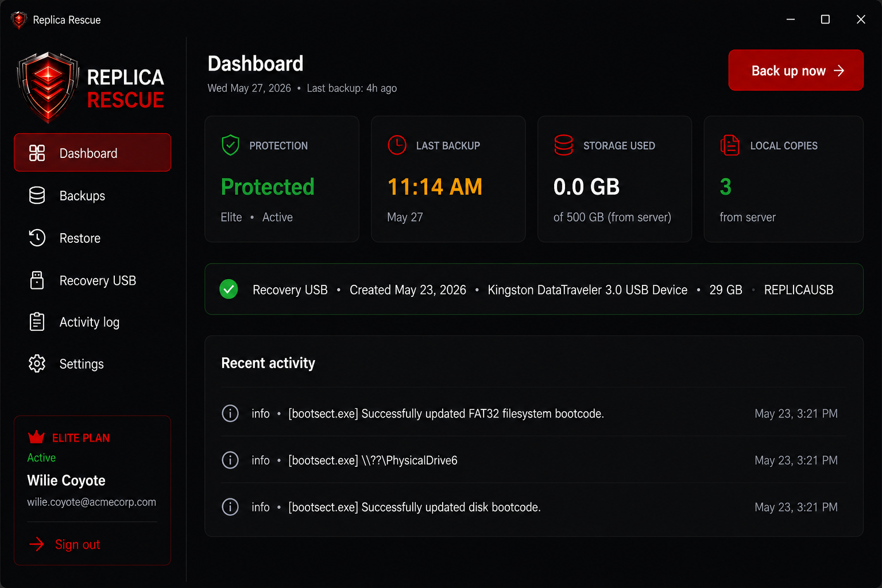
Task: Click 'Created May 23, 2026' text
Action: pyautogui.click(x=408, y=289)
